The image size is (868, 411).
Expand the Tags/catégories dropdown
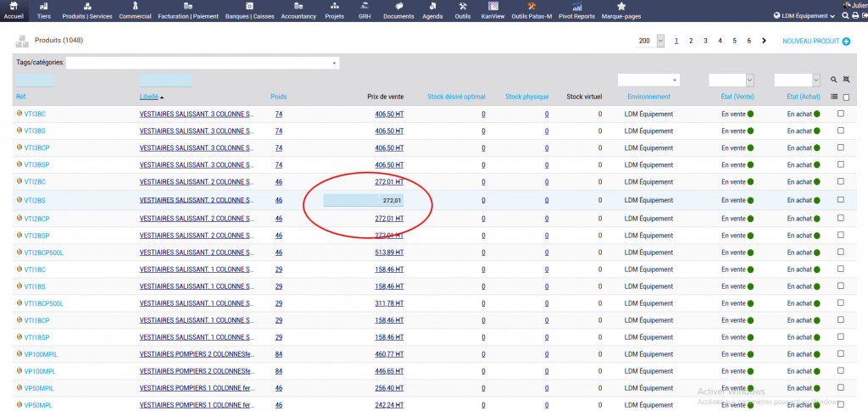(x=335, y=63)
